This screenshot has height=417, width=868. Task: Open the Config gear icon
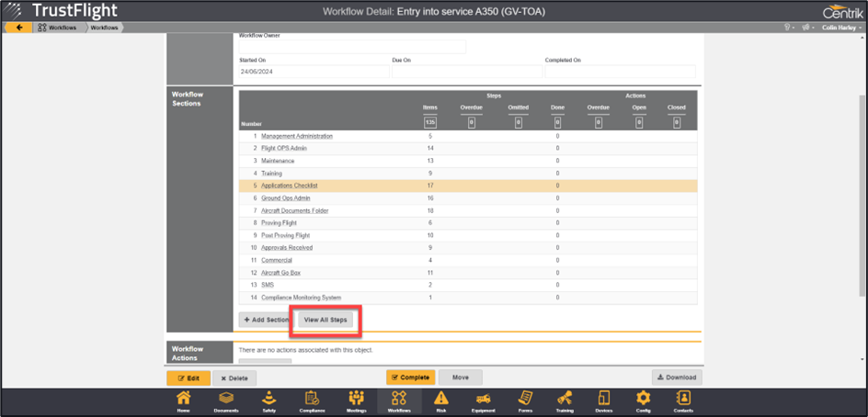[643, 400]
